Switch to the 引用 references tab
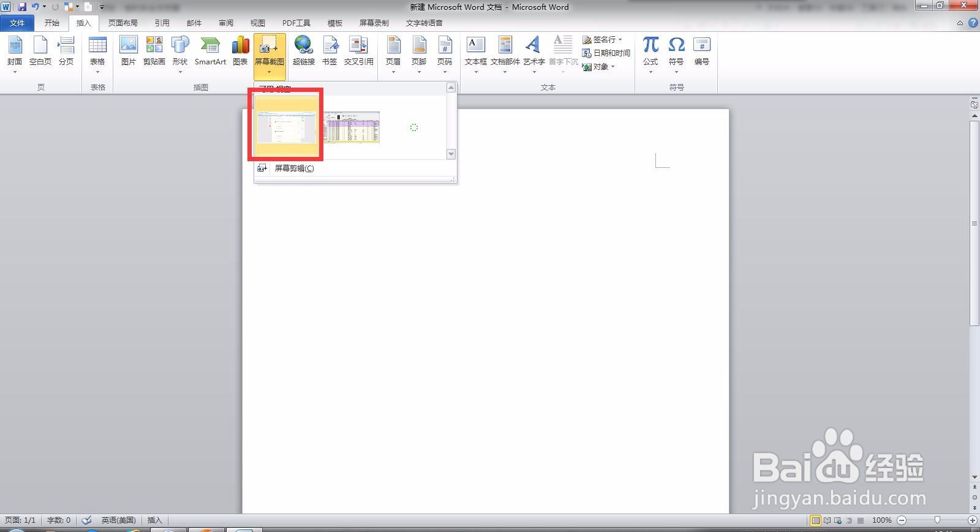 [x=162, y=23]
